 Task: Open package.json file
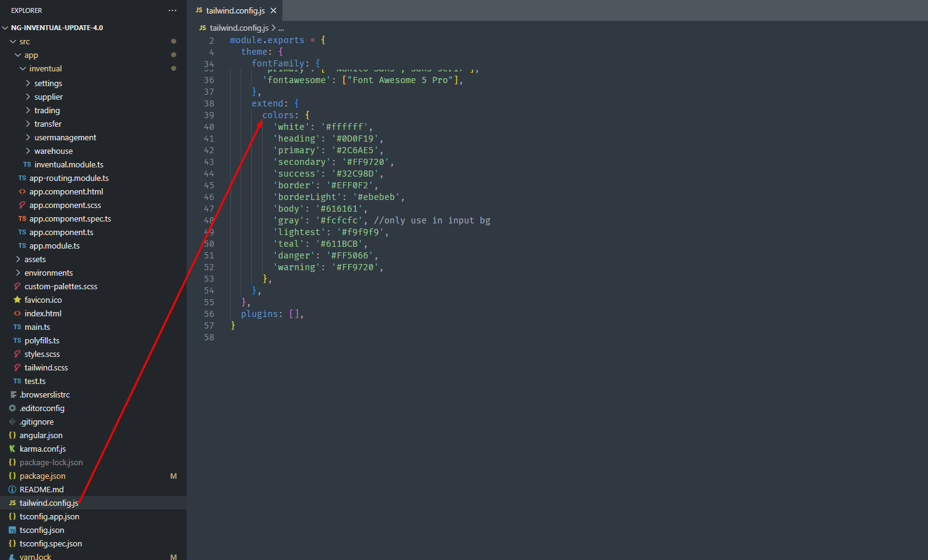tap(42, 476)
